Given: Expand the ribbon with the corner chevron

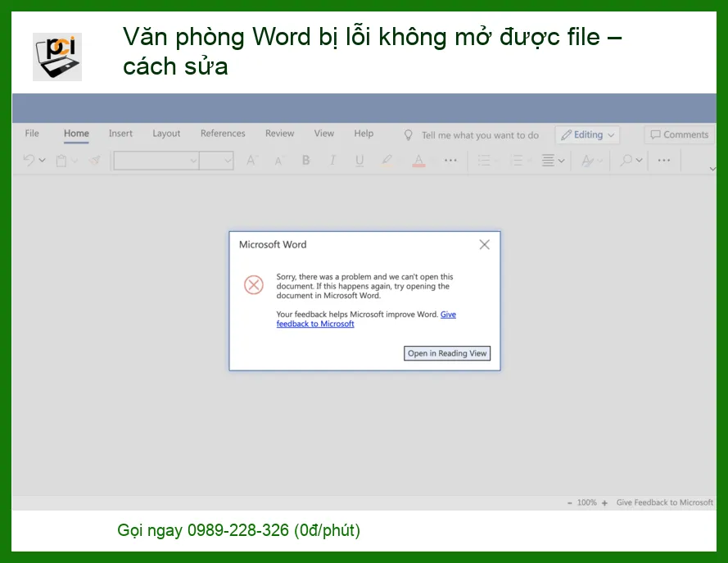Looking at the screenshot, I should [712, 169].
